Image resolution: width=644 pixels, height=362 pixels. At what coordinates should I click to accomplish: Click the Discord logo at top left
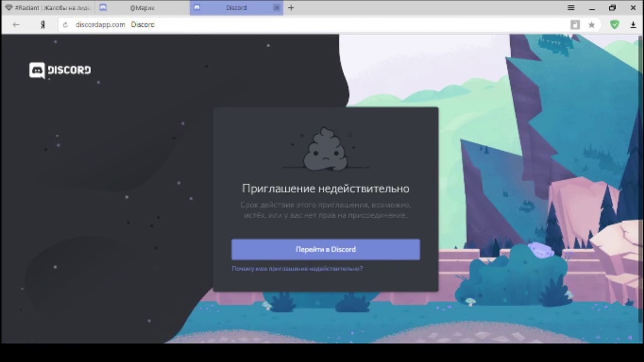60,70
